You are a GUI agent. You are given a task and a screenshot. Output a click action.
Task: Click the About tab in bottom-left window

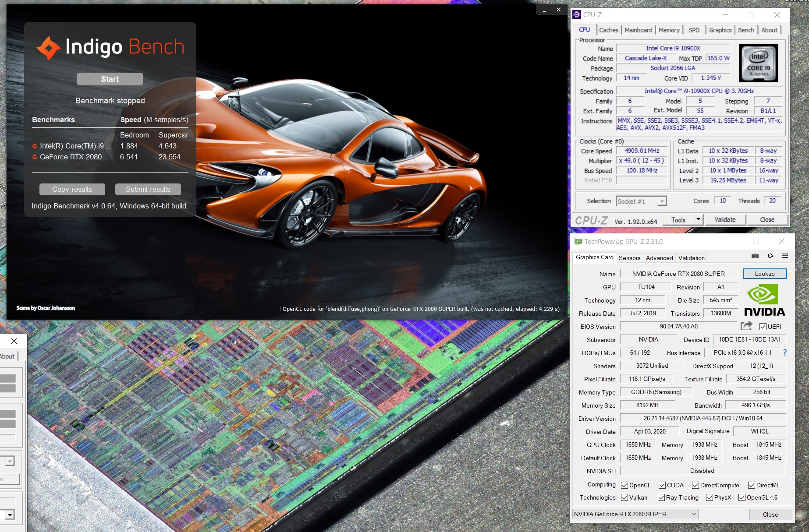pos(7,356)
